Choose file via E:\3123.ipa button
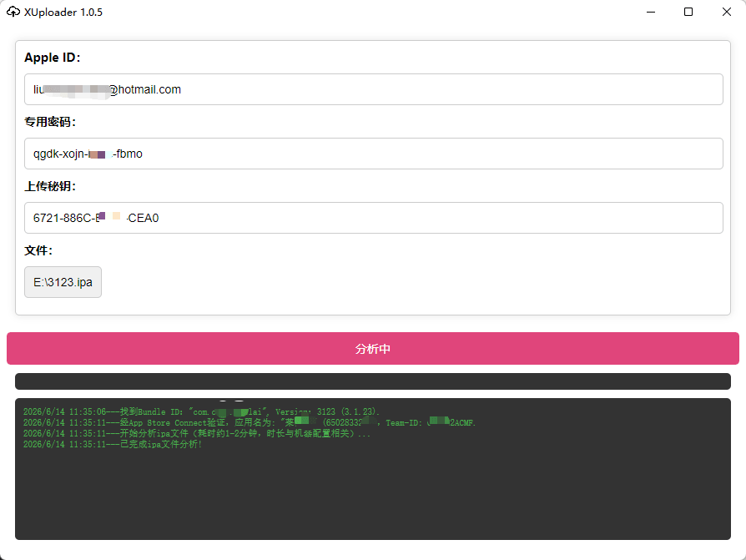Image resolution: width=746 pixels, height=560 pixels. pos(63,282)
